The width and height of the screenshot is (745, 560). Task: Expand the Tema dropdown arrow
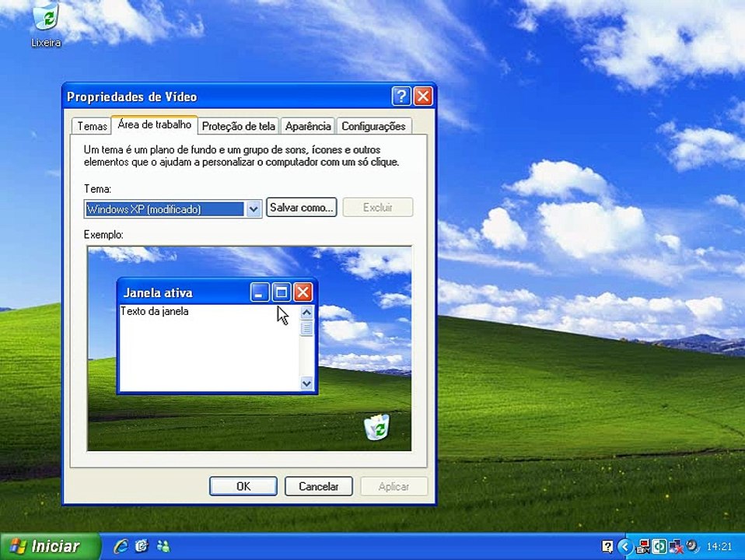click(x=254, y=209)
